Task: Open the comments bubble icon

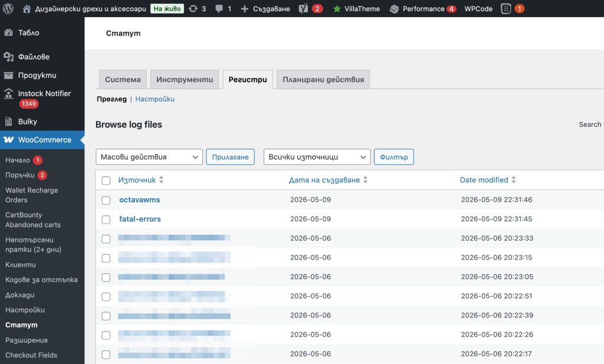Action: pos(219,9)
